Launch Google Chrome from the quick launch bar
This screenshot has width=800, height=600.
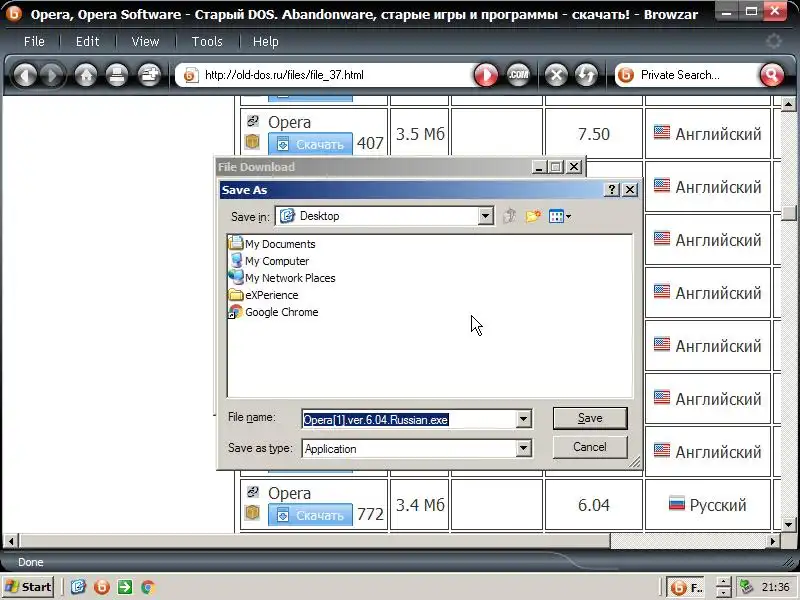pyautogui.click(x=148, y=587)
